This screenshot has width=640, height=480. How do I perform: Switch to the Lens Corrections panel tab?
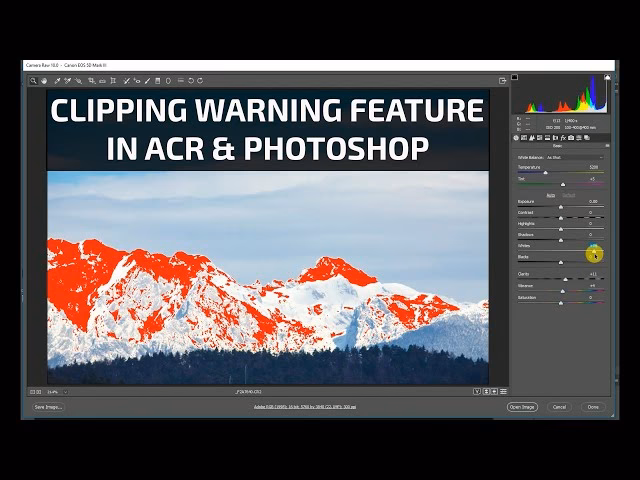tap(556, 138)
